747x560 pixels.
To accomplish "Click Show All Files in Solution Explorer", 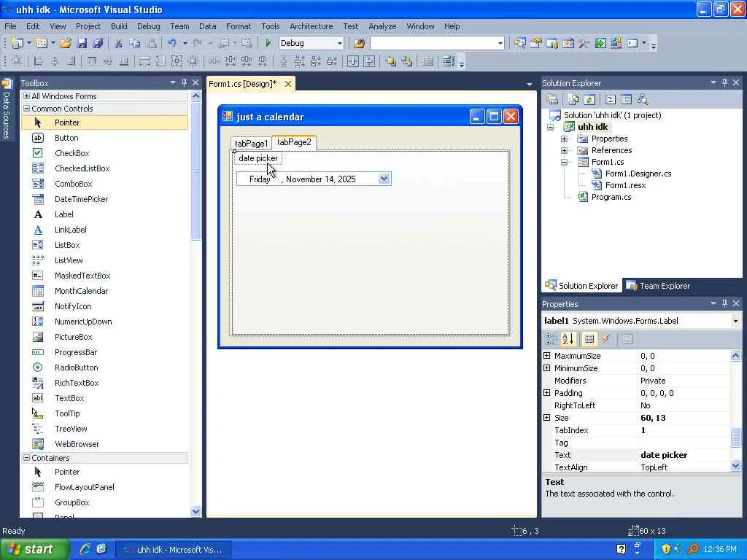I will pyautogui.click(x=573, y=99).
